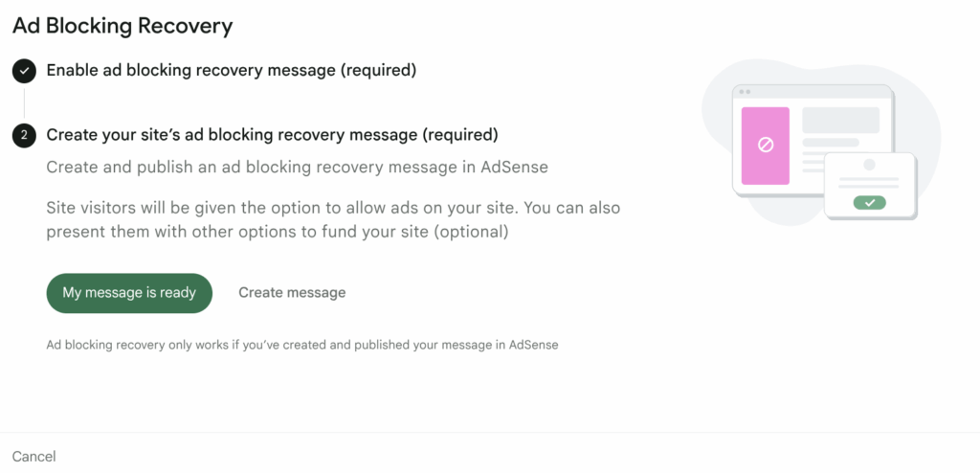
Task: Click the connector line between the two steps
Action: click(24, 102)
